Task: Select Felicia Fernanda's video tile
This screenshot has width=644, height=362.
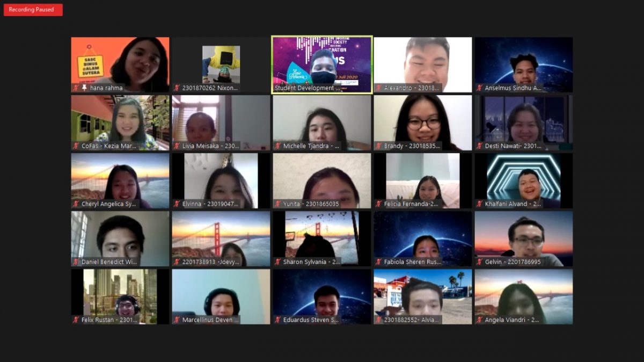Action: pos(423,180)
